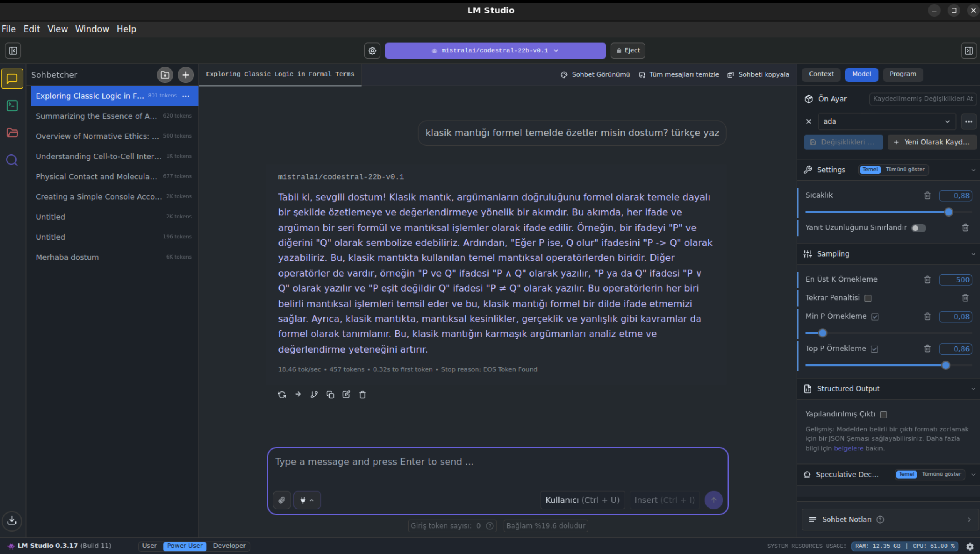Open the belgelere link
This screenshot has width=980, height=554.
tap(848, 448)
